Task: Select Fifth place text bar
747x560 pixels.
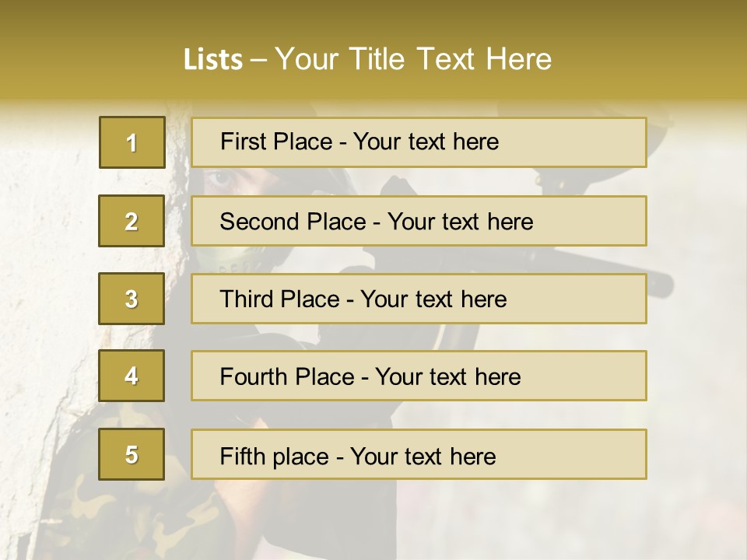Action: coord(419,454)
